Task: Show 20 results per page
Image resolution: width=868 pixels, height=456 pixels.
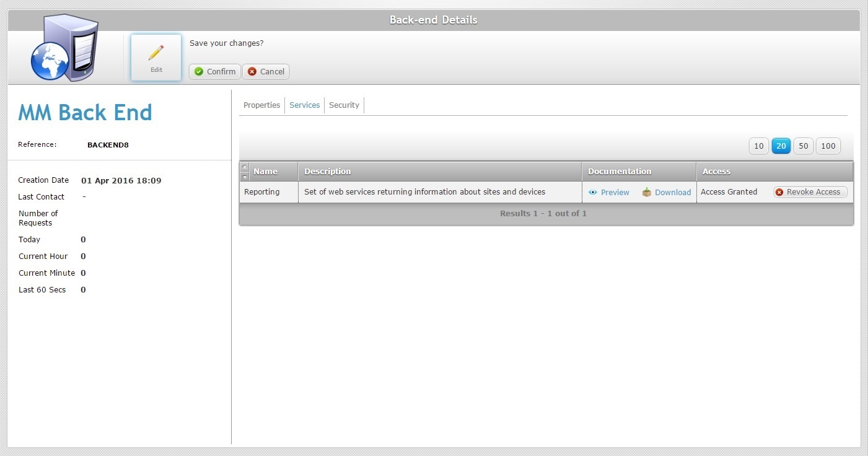Action: click(x=781, y=146)
